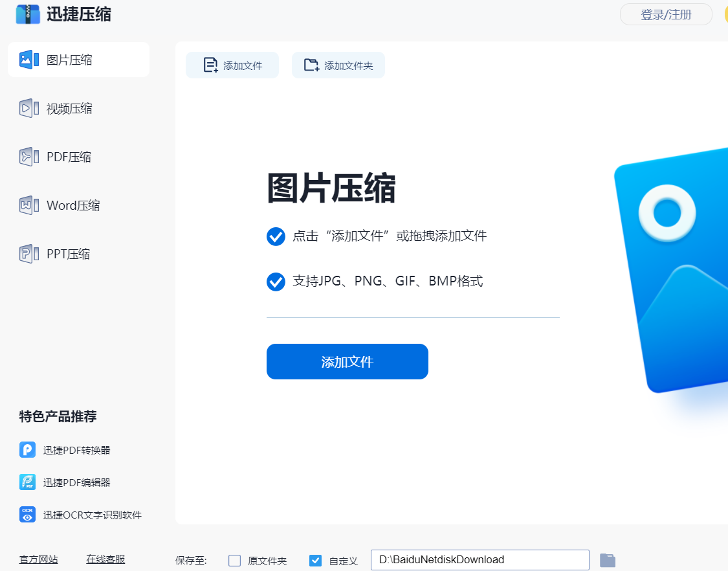Viewport: 728px width, 571px height.
Task: Click text 支持JPG、PNG、GIF、BMP格式
Action: click(388, 281)
